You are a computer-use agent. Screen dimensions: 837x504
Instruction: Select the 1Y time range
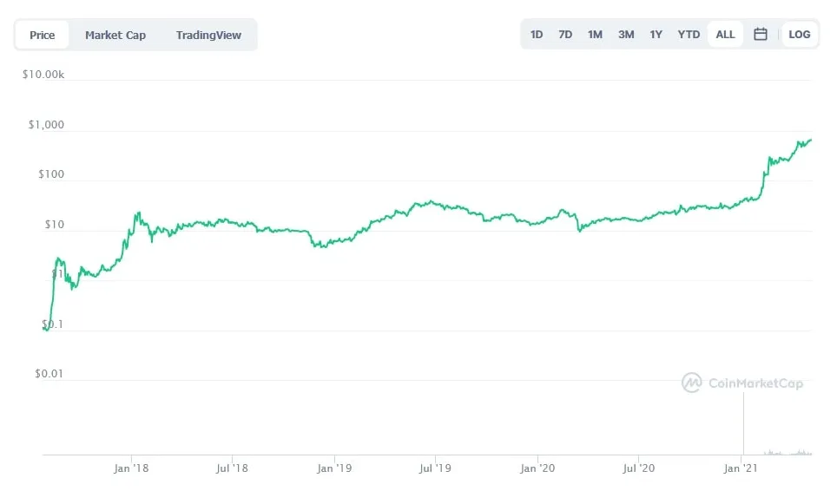656,34
